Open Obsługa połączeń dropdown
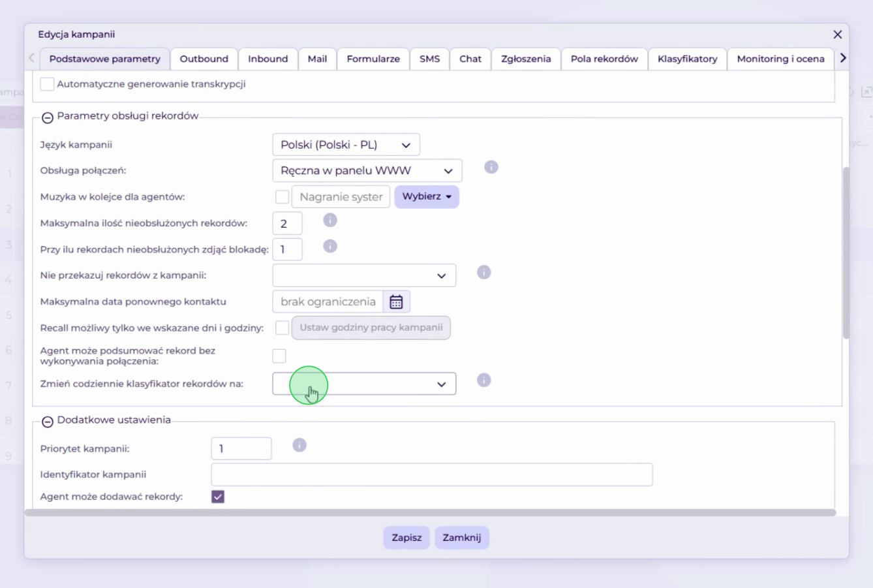873x588 pixels. 367,171
